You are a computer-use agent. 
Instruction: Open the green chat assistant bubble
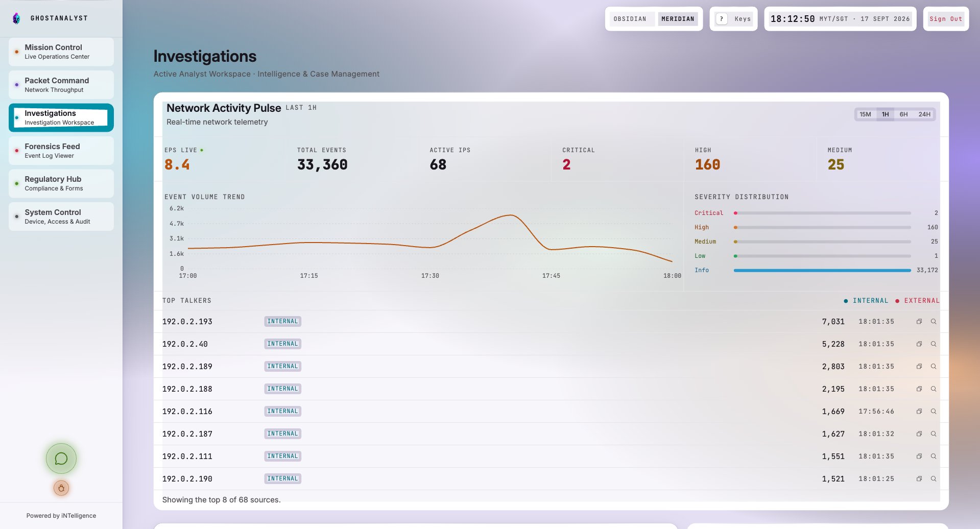(x=61, y=459)
